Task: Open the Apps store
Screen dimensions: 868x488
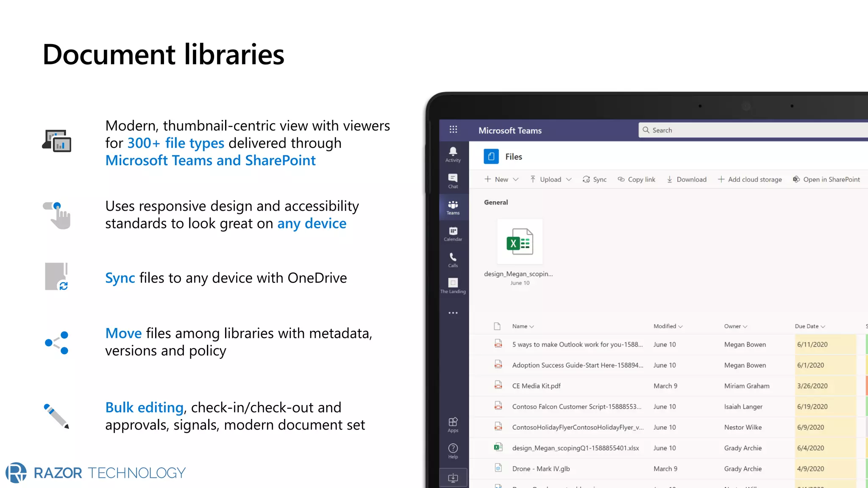Action: click(x=453, y=425)
